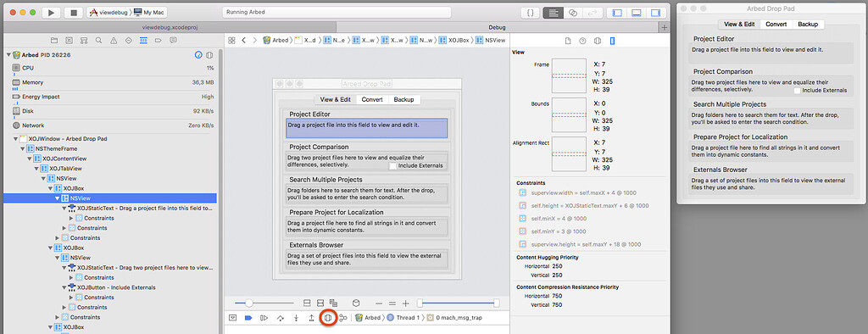This screenshot has width=868, height=334.
Task: Add a new tab with the plus button
Action: tap(665, 27)
